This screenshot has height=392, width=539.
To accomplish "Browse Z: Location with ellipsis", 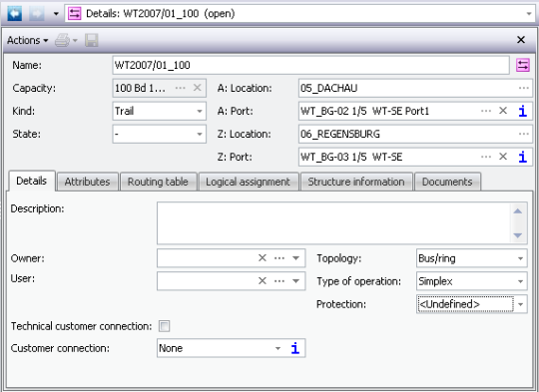I will click(x=524, y=134).
